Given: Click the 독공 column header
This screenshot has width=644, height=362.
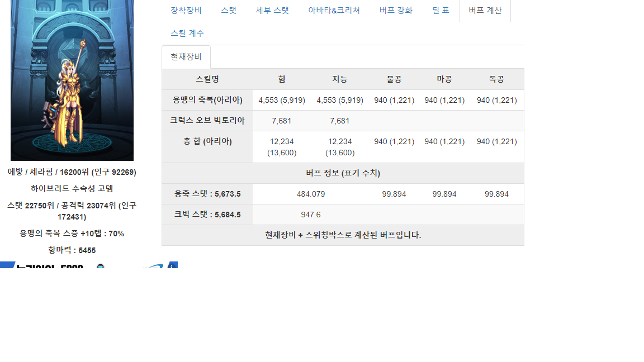Looking at the screenshot, I should [x=496, y=79].
